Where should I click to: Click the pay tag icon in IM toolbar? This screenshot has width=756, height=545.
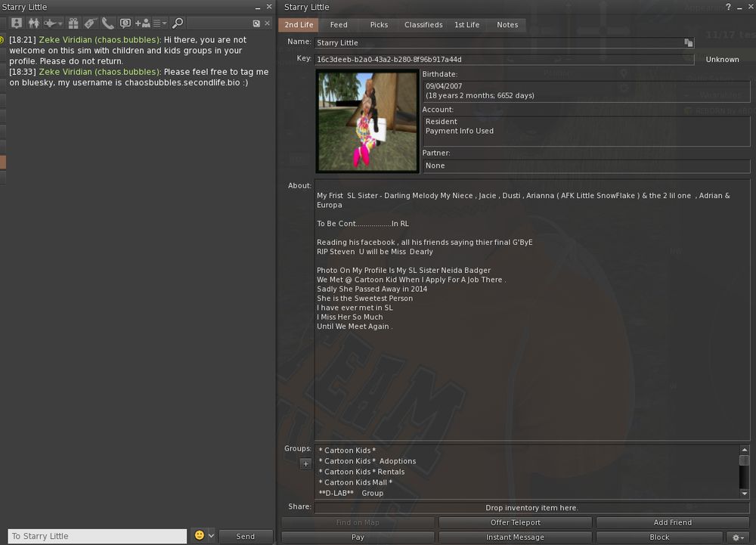(90, 23)
